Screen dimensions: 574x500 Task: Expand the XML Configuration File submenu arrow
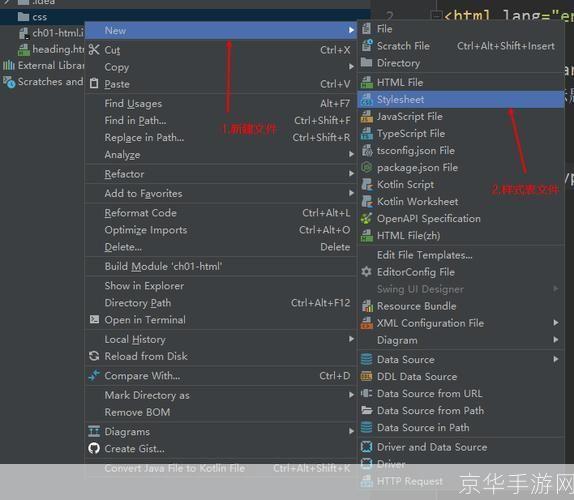pyautogui.click(x=556, y=322)
